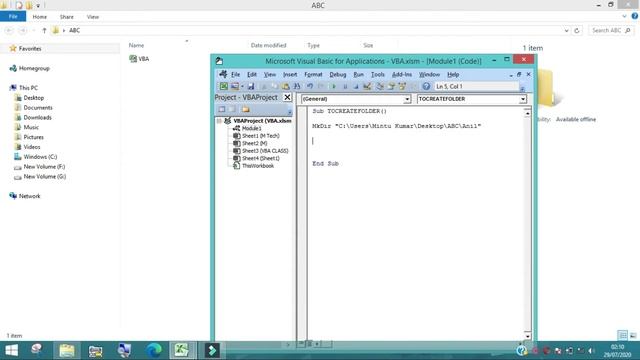Open the Debug menu in VBA editor
Screen dimensions: 640x360
338,75
